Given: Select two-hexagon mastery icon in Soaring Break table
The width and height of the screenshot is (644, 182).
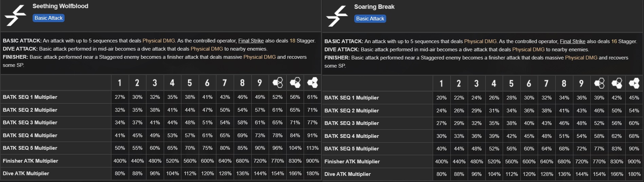Looking at the screenshot, I should click(616, 83).
